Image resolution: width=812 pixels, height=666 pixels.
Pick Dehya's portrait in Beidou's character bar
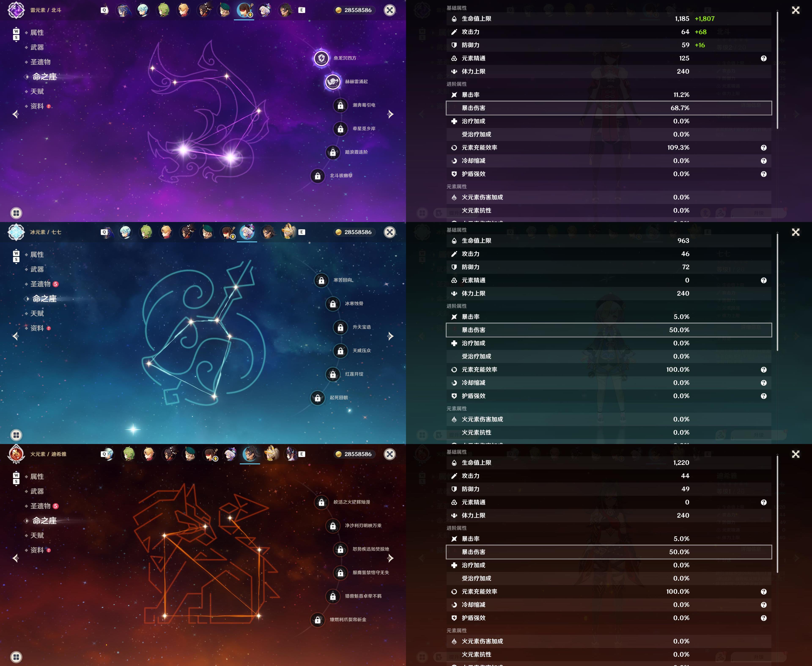tap(285, 10)
